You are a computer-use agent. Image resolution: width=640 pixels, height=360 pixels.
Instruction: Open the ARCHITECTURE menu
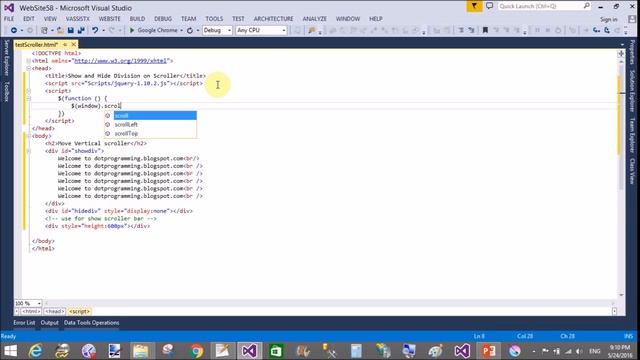point(273,19)
